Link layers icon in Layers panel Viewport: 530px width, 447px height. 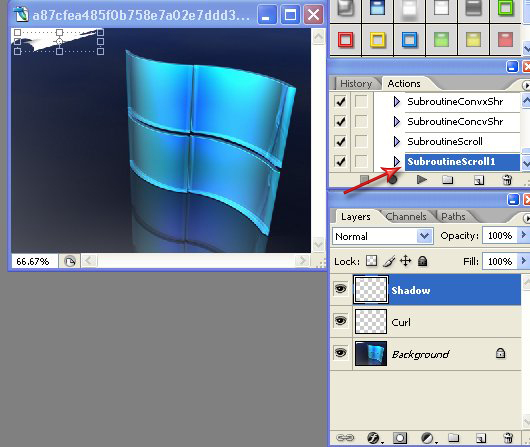[x=345, y=438]
